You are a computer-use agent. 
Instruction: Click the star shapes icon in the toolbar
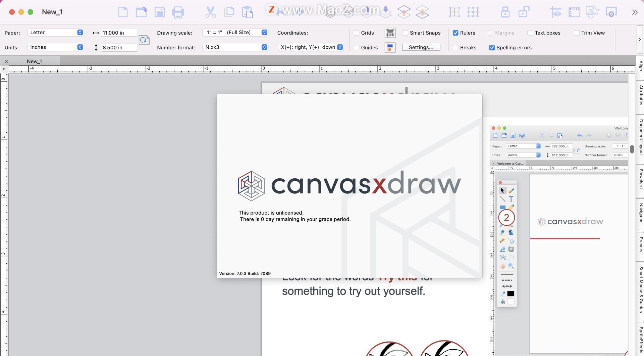(593, 12)
